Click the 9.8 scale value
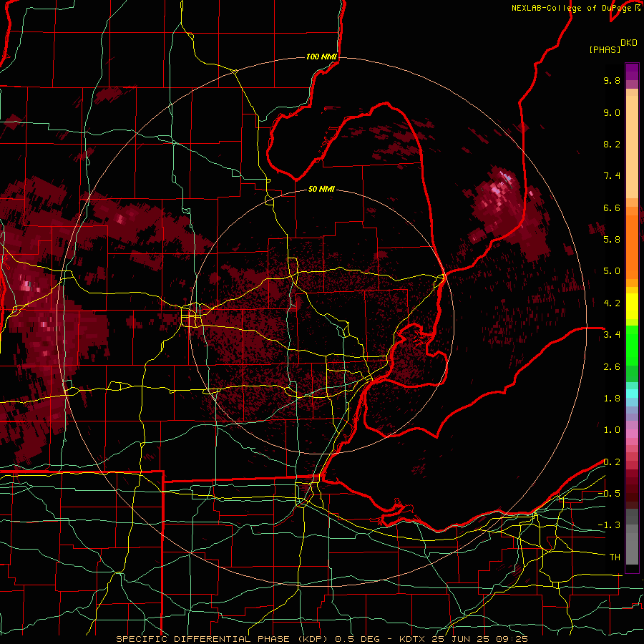Image resolution: width=644 pixels, height=644 pixels. 612,80
